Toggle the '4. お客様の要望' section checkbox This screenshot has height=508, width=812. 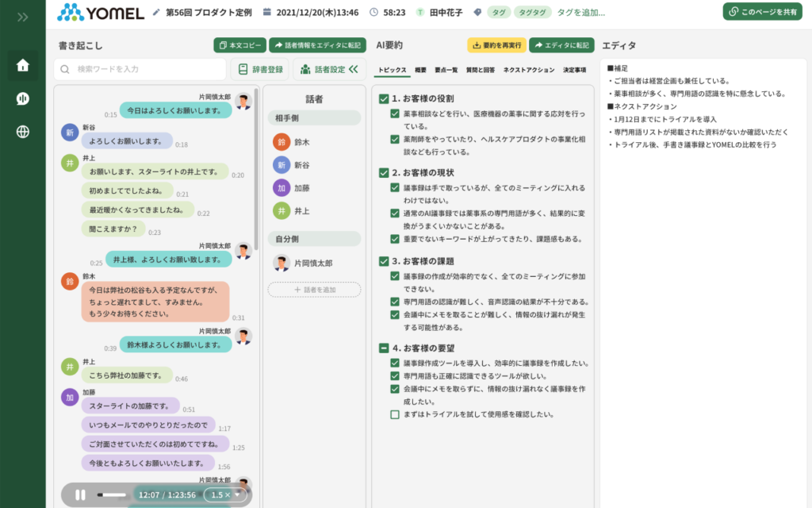coord(384,348)
